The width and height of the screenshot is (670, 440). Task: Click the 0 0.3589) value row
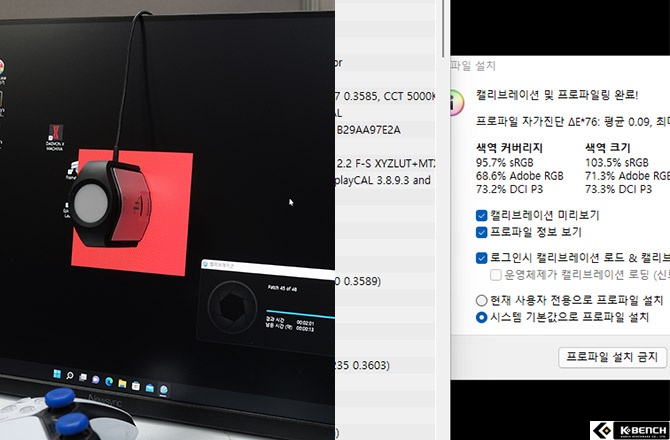pos(358,281)
